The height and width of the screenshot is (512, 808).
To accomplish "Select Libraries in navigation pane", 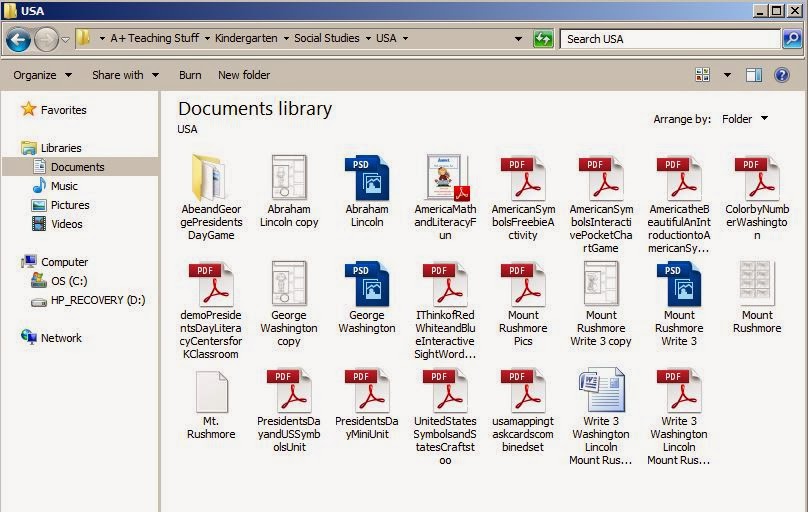I will (51, 148).
